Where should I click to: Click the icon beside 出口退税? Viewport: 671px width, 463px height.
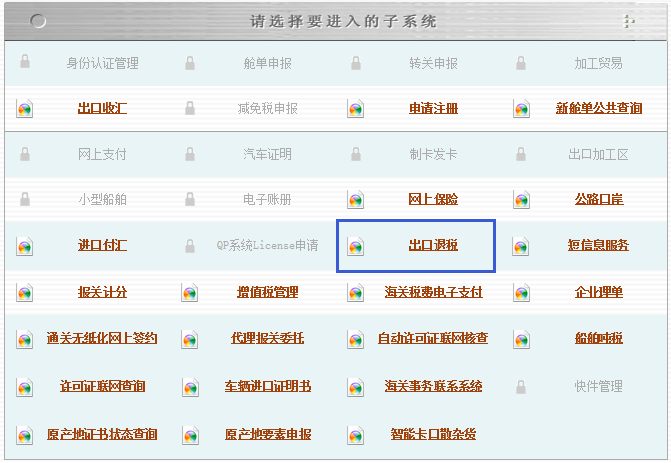click(x=356, y=246)
